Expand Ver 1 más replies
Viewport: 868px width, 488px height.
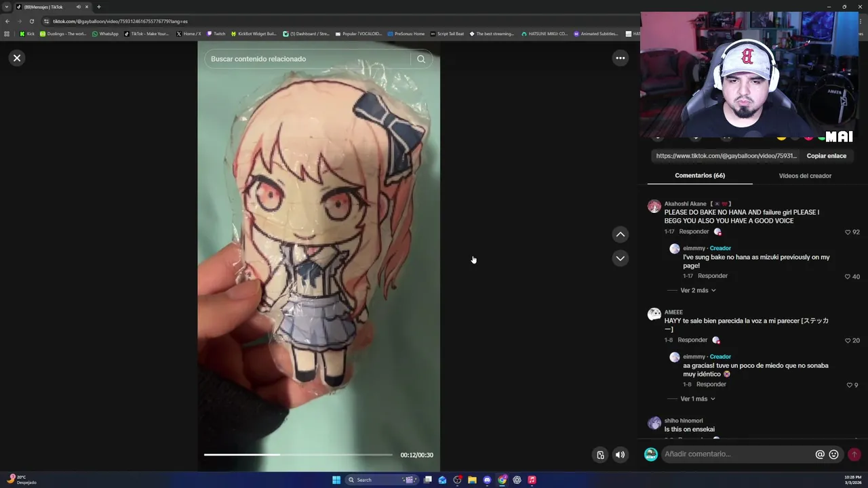(698, 399)
